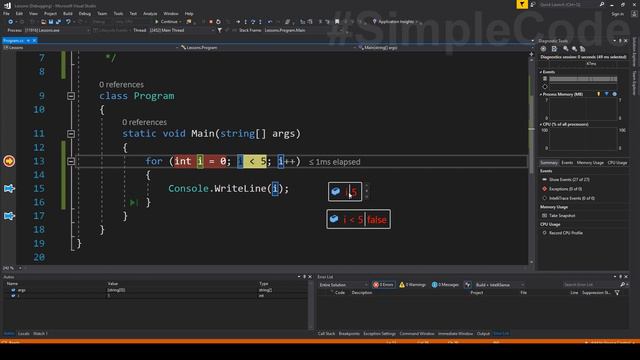The height and width of the screenshot is (360, 640).
Task: Click the bookmark icon in toolbar
Action: [337, 22]
